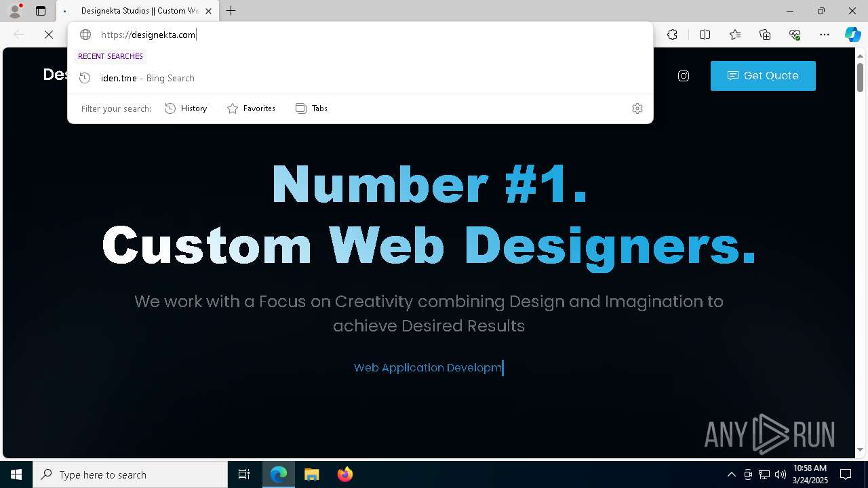Viewport: 868px width, 488px height.
Task: Filter search by Favorites
Action: [251, 108]
